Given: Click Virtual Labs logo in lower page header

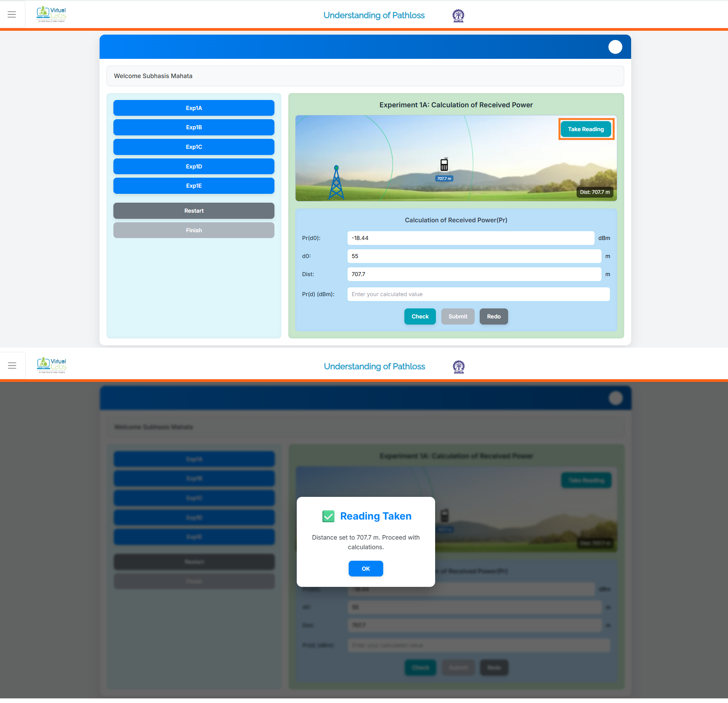Looking at the screenshot, I should click(x=52, y=366).
